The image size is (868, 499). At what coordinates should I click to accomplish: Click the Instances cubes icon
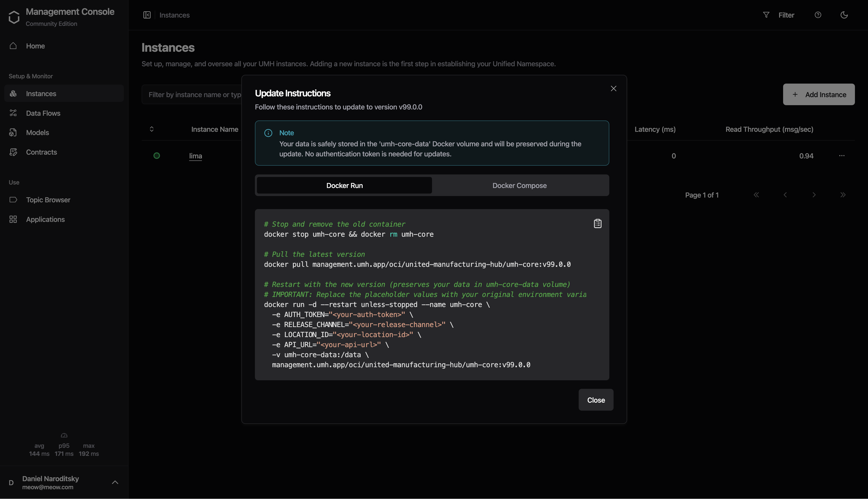pos(13,94)
